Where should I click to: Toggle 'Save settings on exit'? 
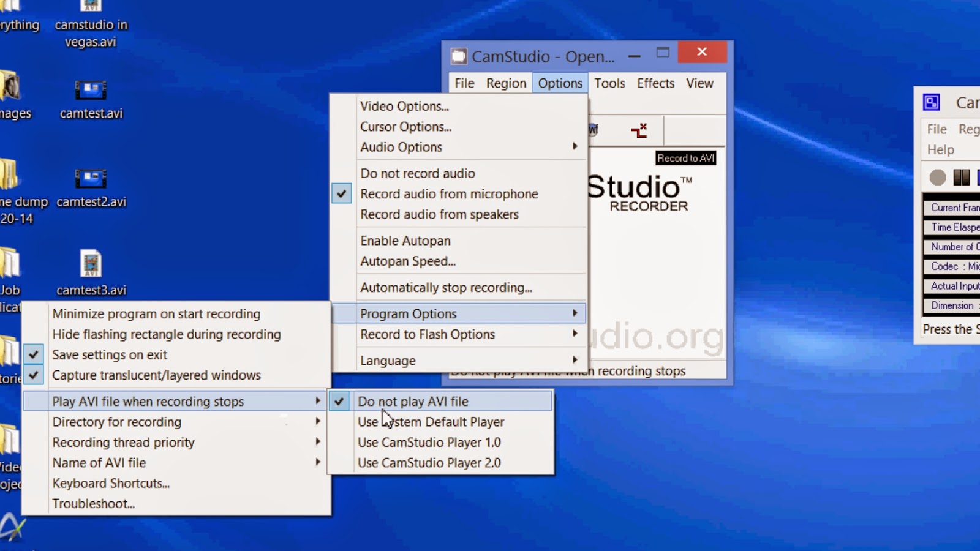110,354
